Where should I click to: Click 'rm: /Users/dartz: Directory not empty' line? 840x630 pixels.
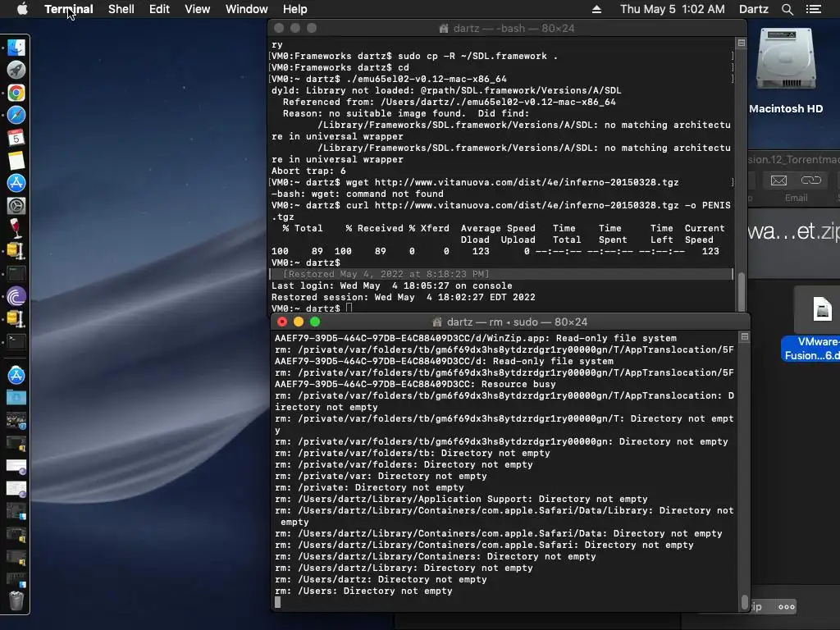[381, 580]
